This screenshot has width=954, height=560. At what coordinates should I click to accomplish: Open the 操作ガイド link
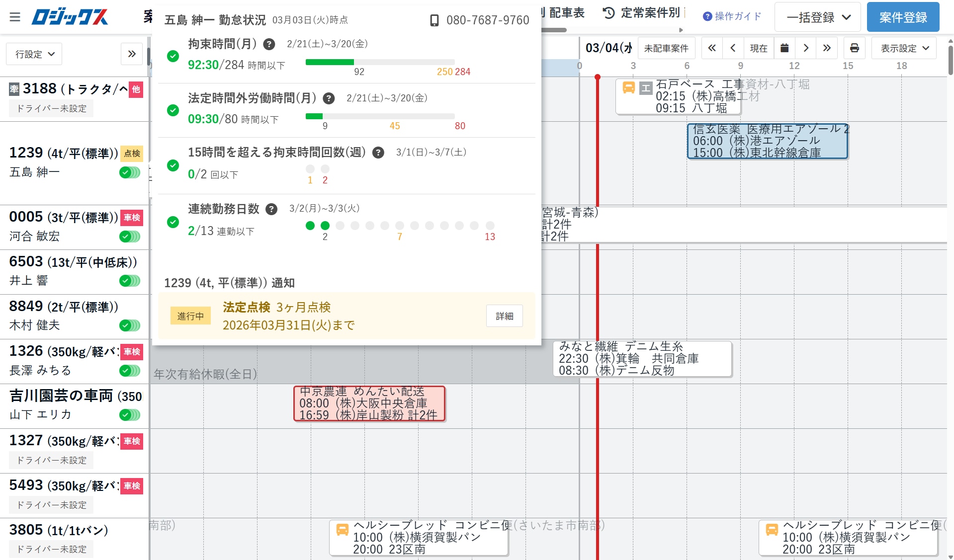pos(732,16)
